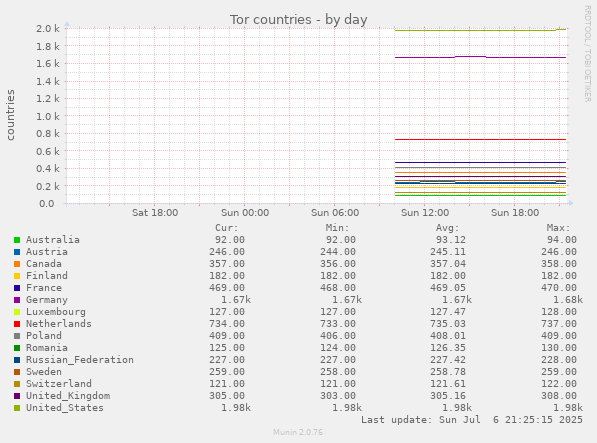
Task: Click Netherlands current value 734.00
Action: click(227, 324)
